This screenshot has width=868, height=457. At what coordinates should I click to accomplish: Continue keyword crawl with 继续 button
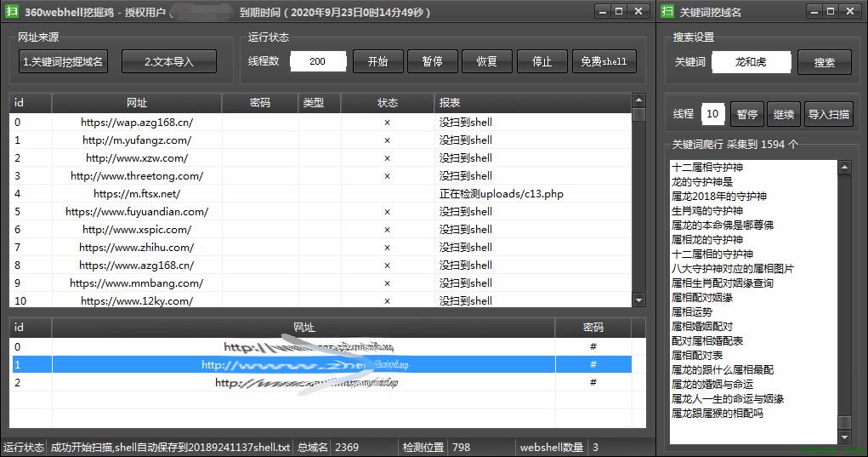coord(783,114)
